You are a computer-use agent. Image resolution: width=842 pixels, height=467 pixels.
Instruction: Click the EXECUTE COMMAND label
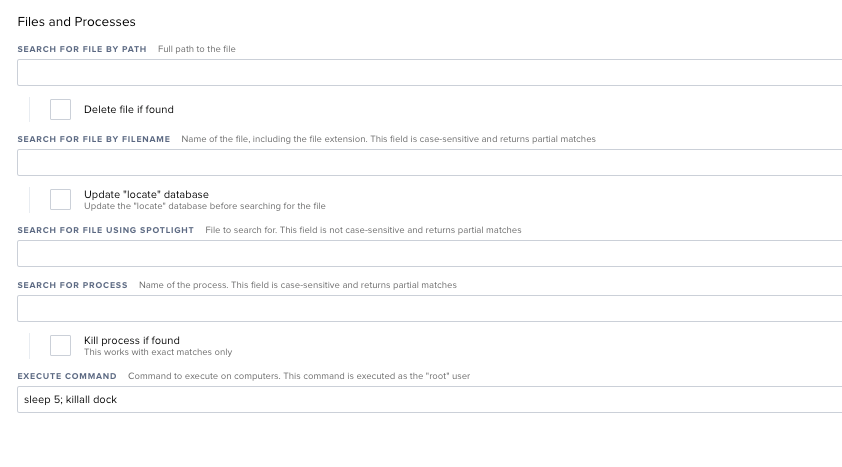[67, 376]
